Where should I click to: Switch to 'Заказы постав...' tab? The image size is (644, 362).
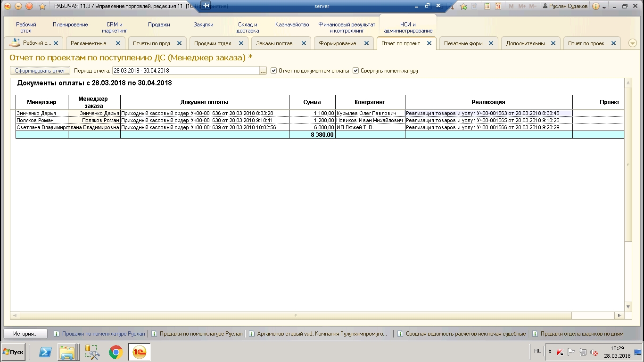click(x=276, y=43)
